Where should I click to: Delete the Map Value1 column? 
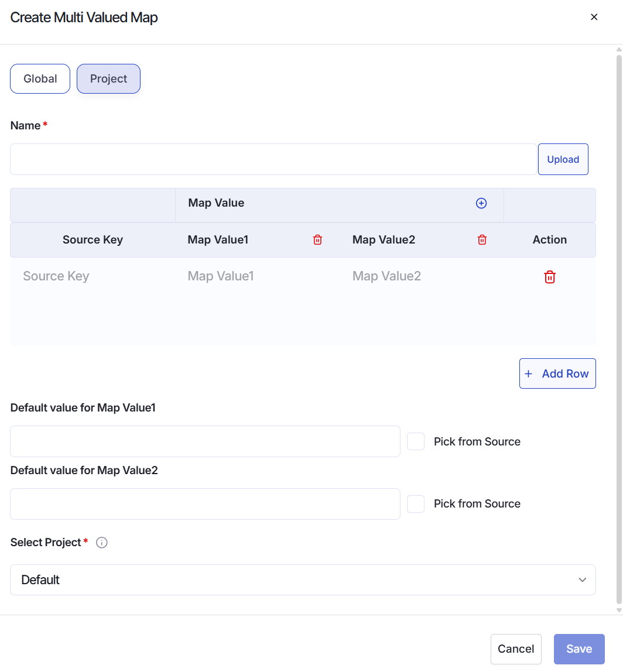pos(317,239)
